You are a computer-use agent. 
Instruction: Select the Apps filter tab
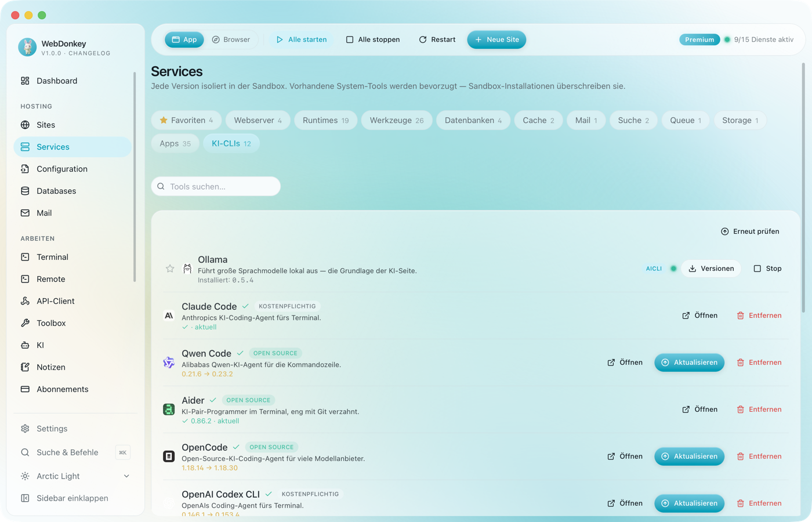point(175,143)
